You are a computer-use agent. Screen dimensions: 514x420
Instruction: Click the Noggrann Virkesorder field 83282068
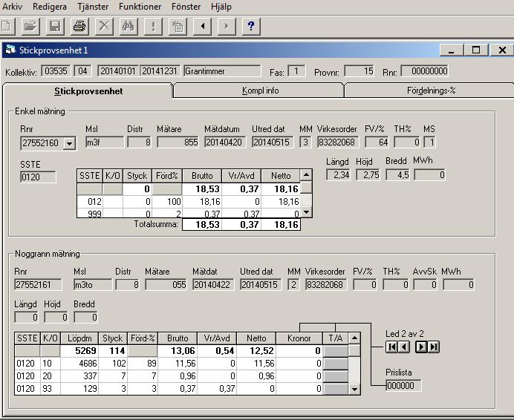pos(326,284)
